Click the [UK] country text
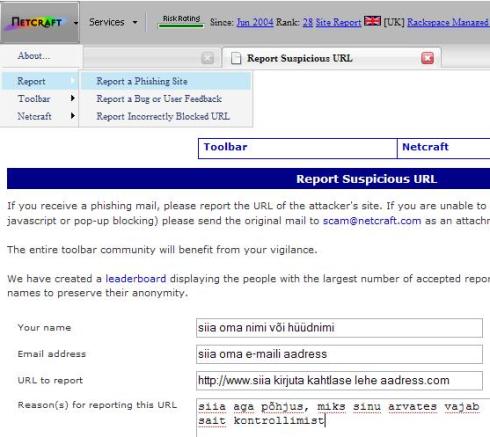Image resolution: width=490 pixels, height=437 pixels. 394,22
